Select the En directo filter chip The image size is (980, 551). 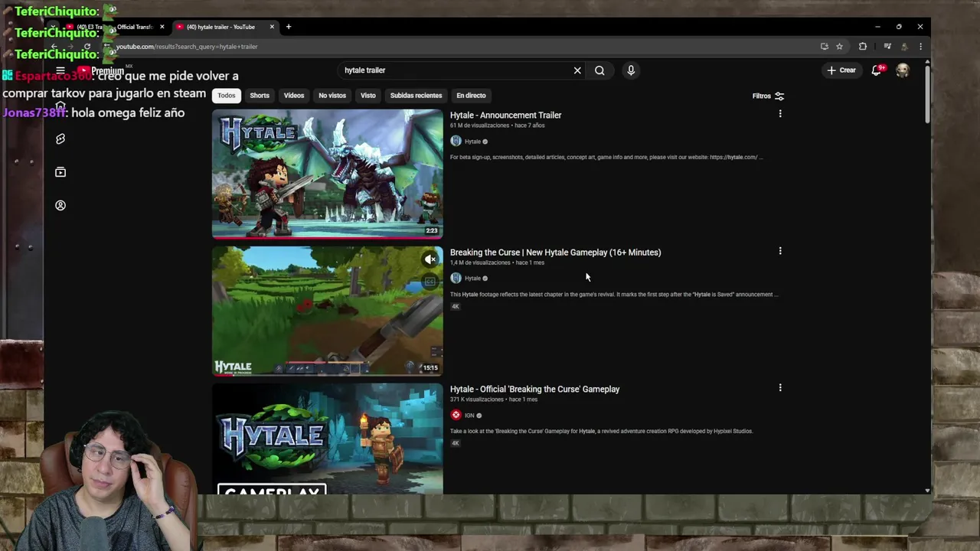(471, 96)
